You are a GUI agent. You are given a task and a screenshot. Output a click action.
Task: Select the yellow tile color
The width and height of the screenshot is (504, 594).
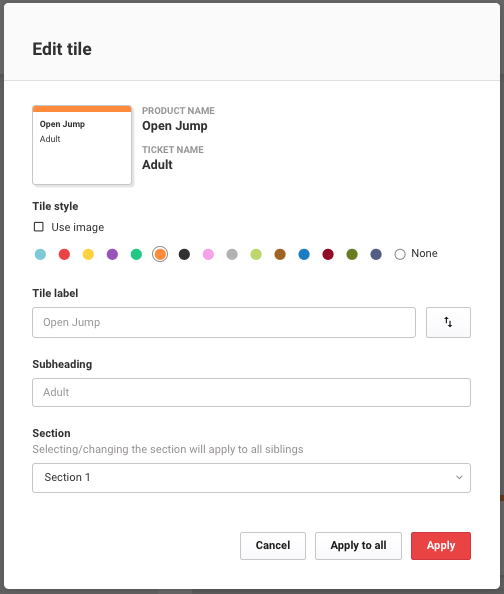pyautogui.click(x=88, y=254)
